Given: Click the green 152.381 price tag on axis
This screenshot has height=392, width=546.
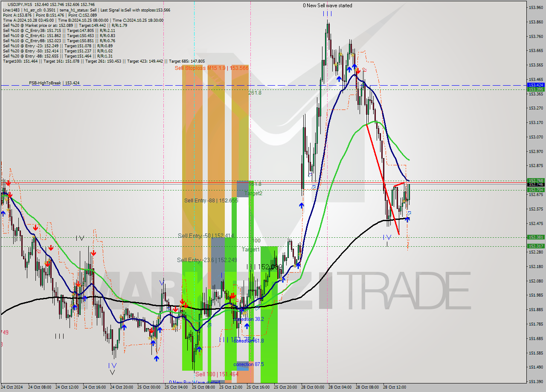Looking at the screenshot, I should coord(535,237).
